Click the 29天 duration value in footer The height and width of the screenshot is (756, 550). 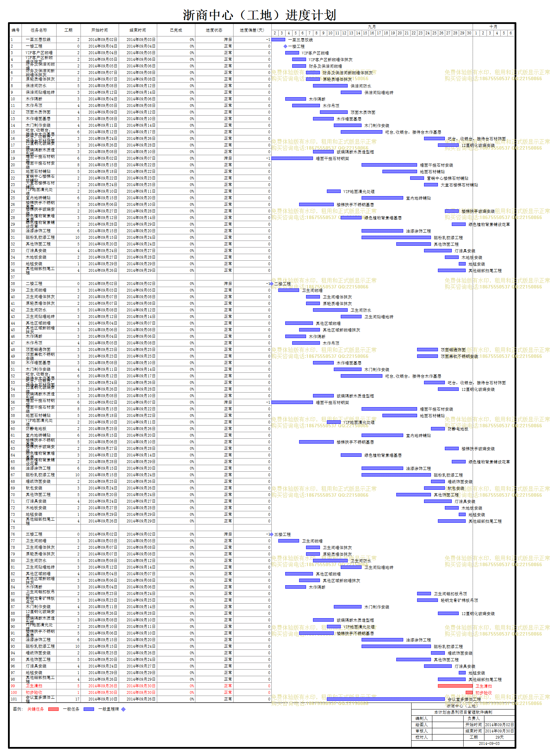(x=499, y=737)
